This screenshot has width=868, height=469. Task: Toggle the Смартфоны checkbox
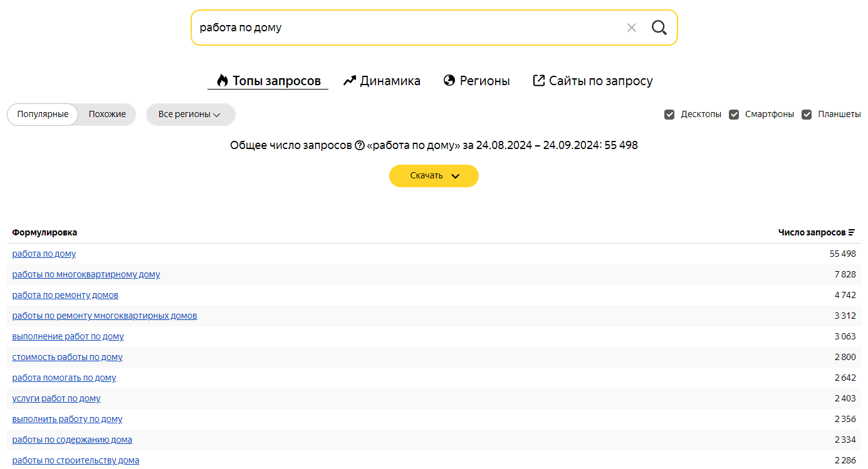click(x=734, y=115)
